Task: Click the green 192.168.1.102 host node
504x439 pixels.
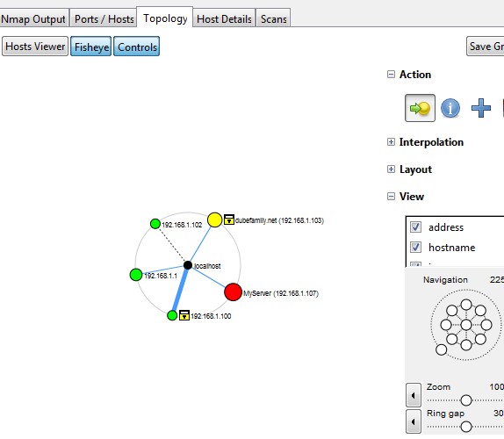Action: (155, 224)
